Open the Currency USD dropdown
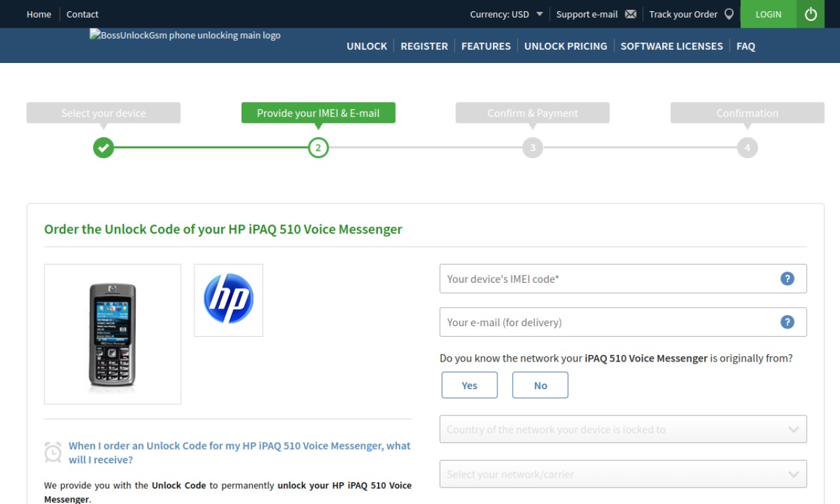Image resolution: width=840 pixels, height=504 pixels. pos(507,14)
